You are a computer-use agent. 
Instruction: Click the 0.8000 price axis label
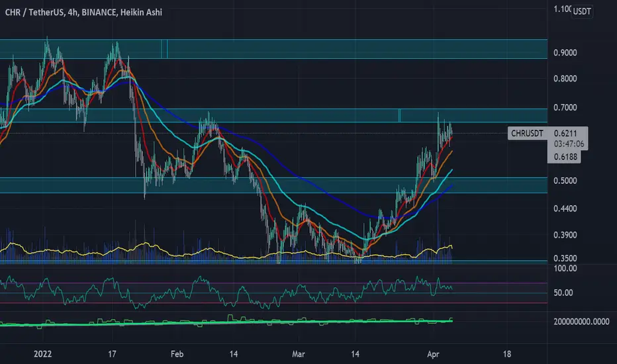pyautogui.click(x=565, y=79)
